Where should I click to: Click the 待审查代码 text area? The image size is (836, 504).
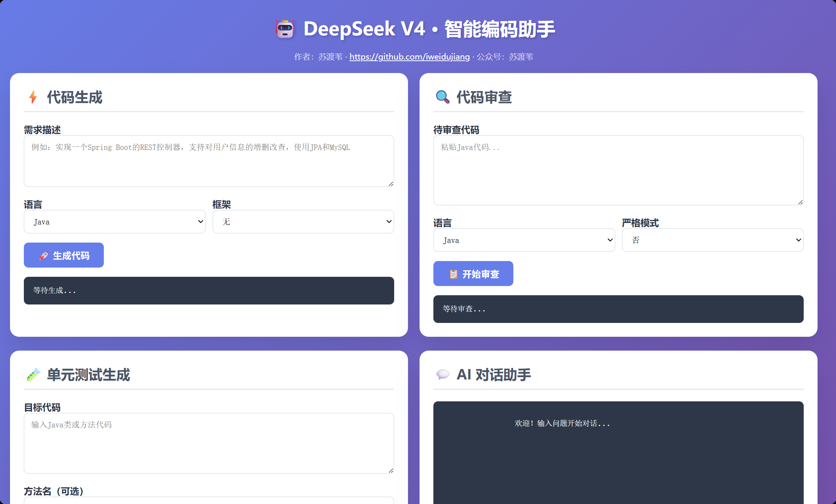[x=618, y=170]
